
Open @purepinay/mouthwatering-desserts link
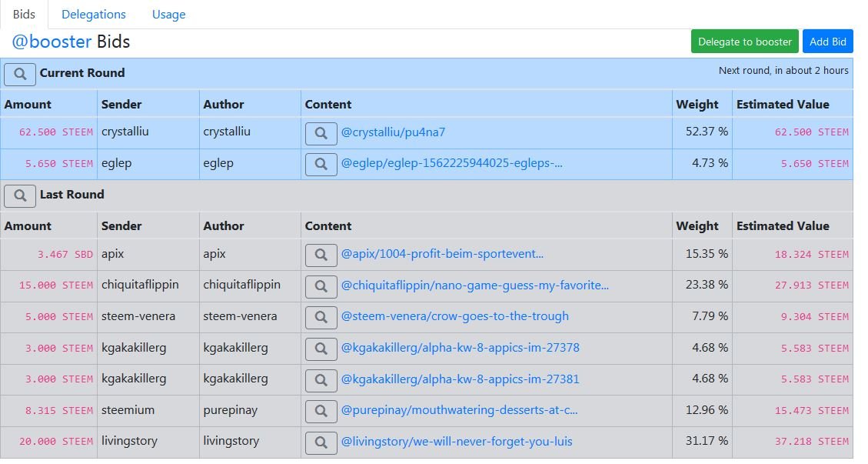(x=460, y=410)
